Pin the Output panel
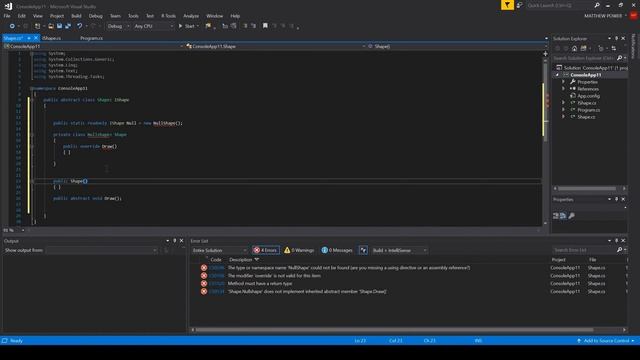The image size is (640, 360). point(174,241)
